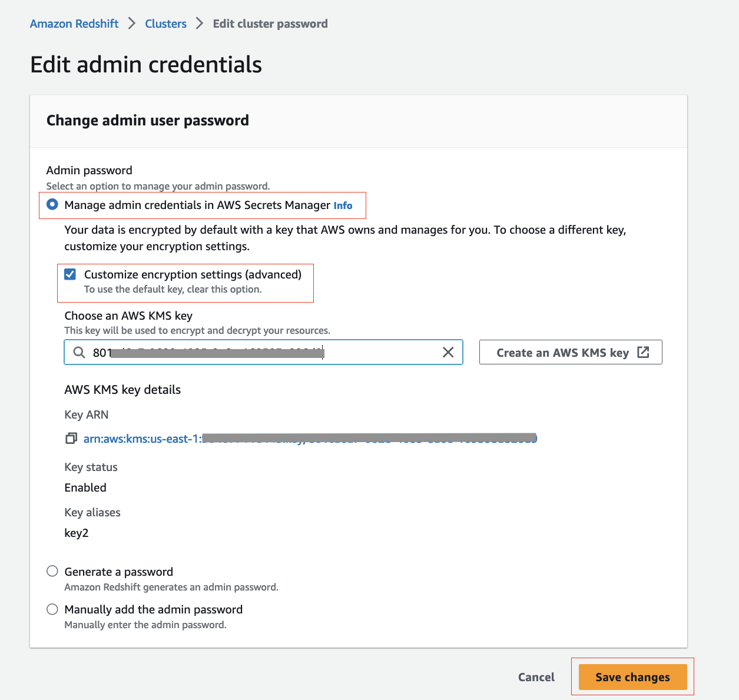Select Manage admin credentials in AWS Secrets Manager

(x=52, y=205)
